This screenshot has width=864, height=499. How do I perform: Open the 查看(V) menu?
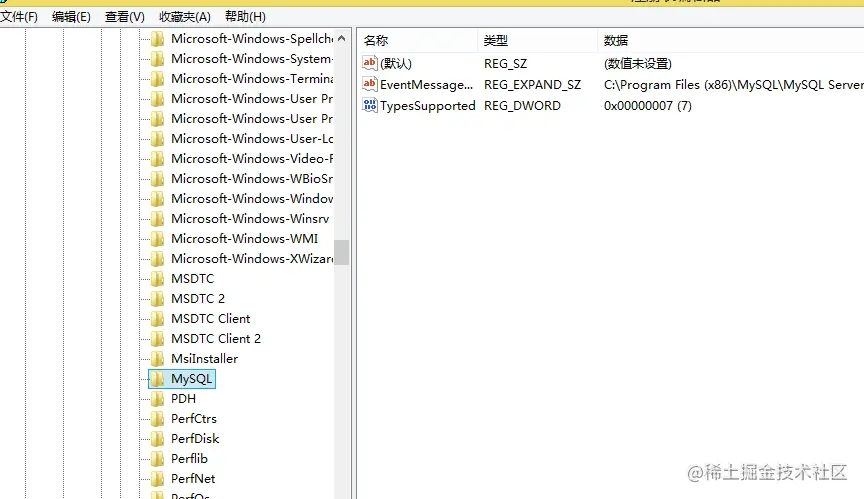tap(125, 17)
